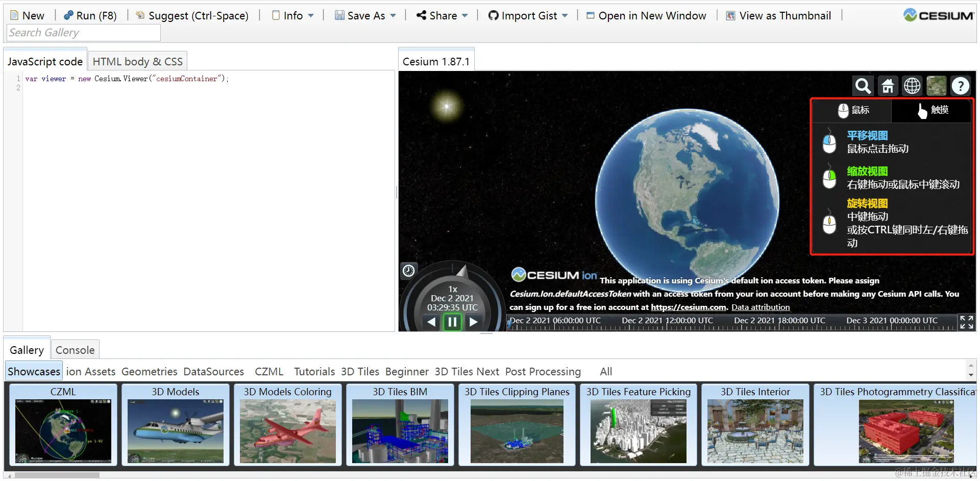Select the Tutorials category
980x481 pixels.
point(314,371)
